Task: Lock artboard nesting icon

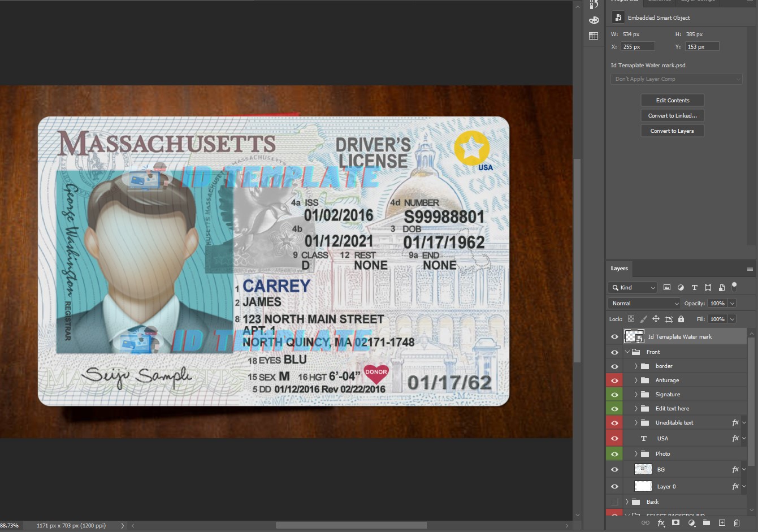Action: 669,319
